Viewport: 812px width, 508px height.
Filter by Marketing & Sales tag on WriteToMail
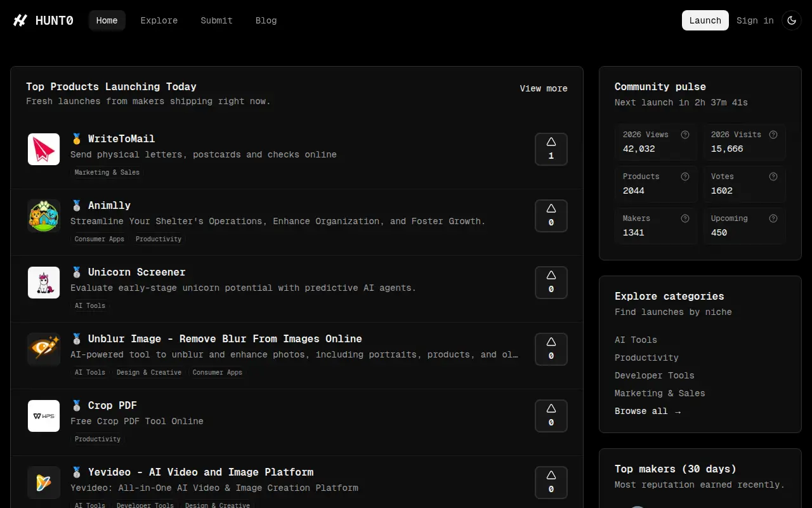(x=107, y=172)
